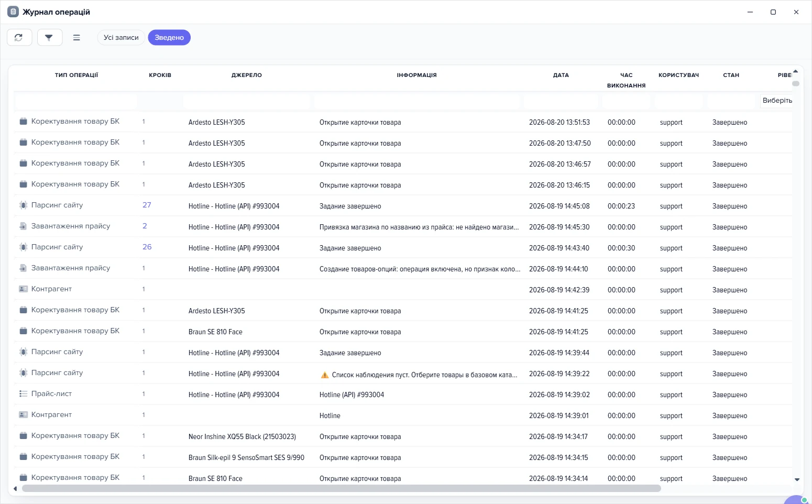Open the Виберіть dropdown filter
This screenshot has height=504, width=812.
pyautogui.click(x=776, y=101)
